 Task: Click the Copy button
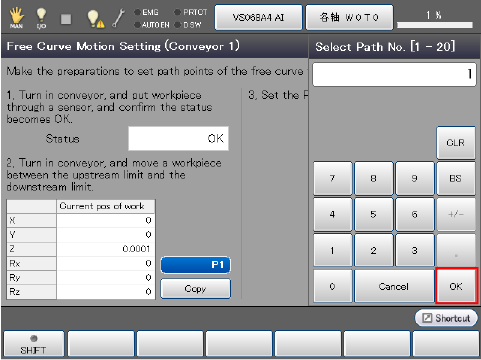coord(196,289)
